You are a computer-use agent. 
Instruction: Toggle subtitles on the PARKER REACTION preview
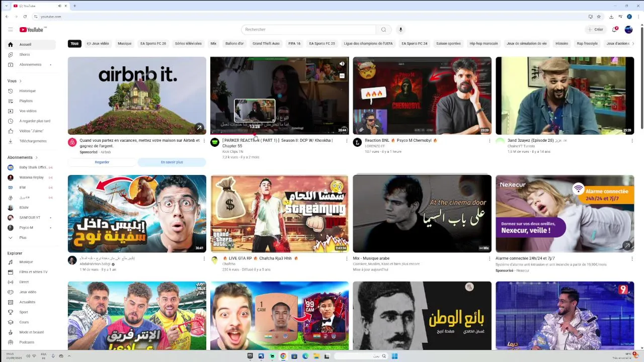pos(342,76)
